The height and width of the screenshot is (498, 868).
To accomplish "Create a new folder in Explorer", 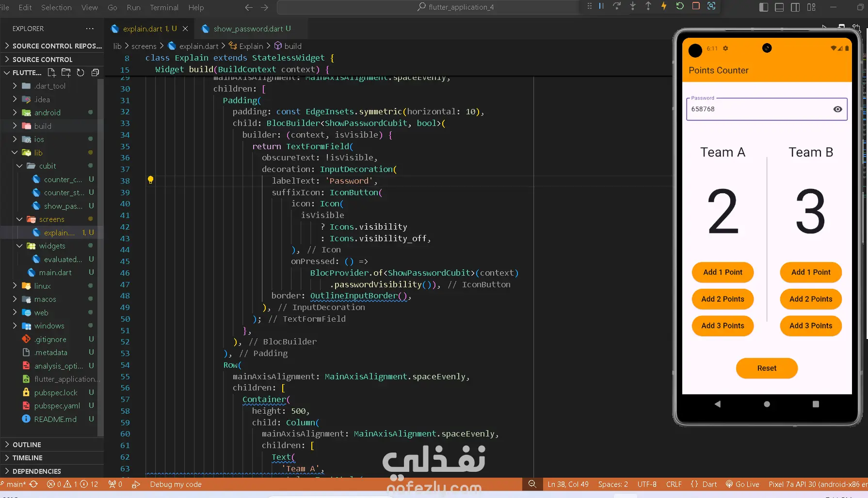I will point(66,73).
